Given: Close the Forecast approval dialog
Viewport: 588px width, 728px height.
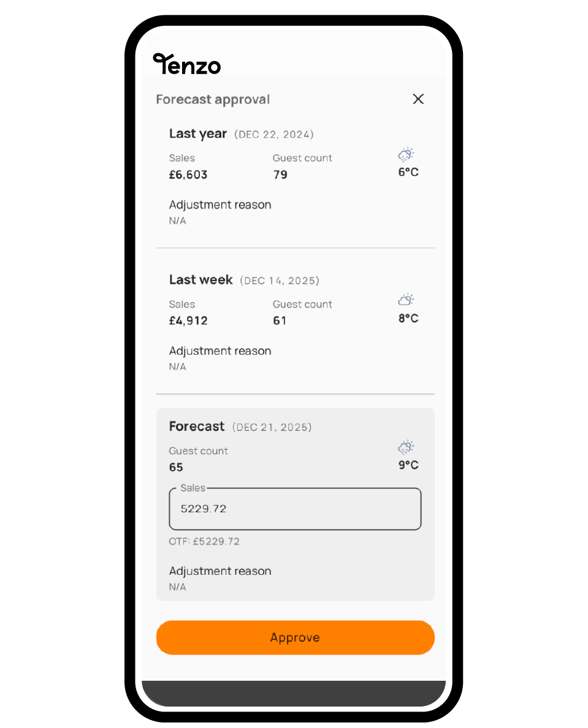Looking at the screenshot, I should [x=418, y=99].
